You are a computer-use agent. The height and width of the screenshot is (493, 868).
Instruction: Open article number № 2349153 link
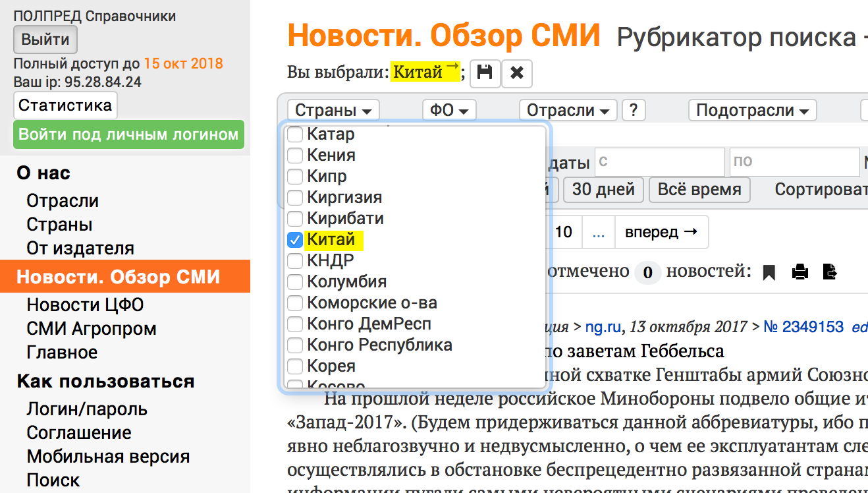[x=803, y=327]
